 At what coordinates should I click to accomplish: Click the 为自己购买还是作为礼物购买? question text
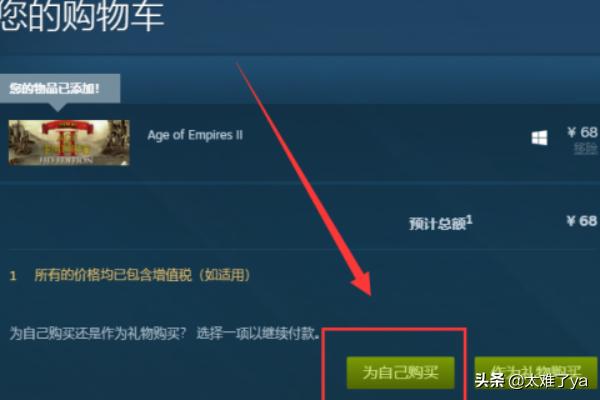point(98,333)
